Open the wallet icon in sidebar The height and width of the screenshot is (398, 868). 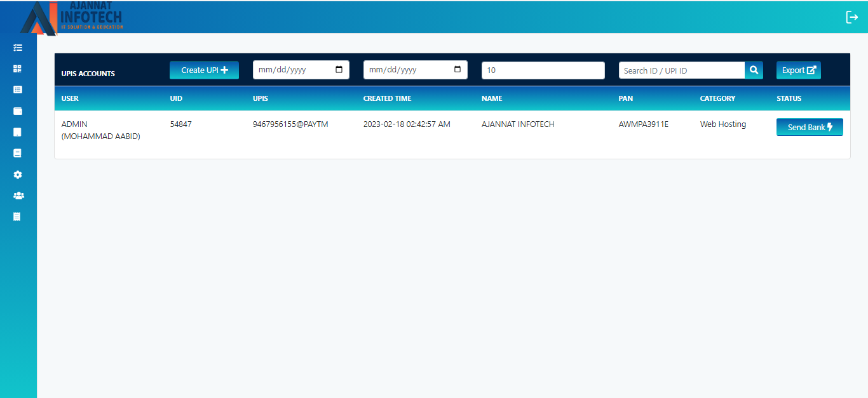coord(18,111)
